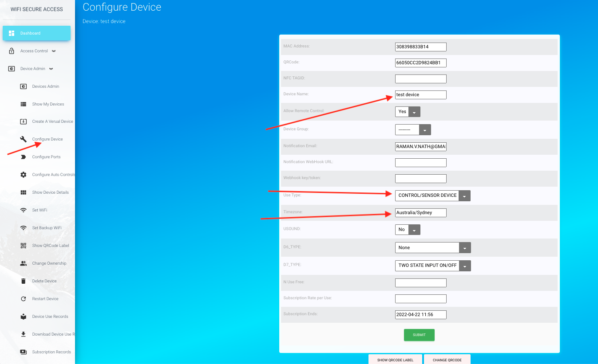Viewport: 598px width, 364px height.
Task: Click the Subscription Records icon
Action: (24, 352)
